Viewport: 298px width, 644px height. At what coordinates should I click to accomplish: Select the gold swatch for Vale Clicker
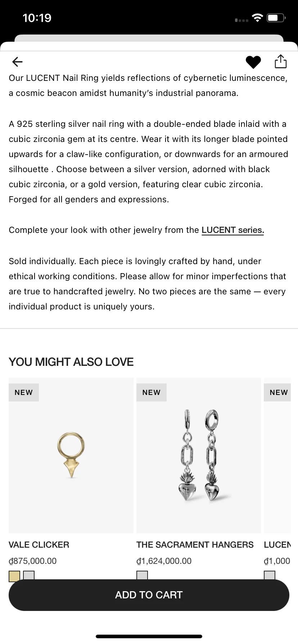coord(14,575)
